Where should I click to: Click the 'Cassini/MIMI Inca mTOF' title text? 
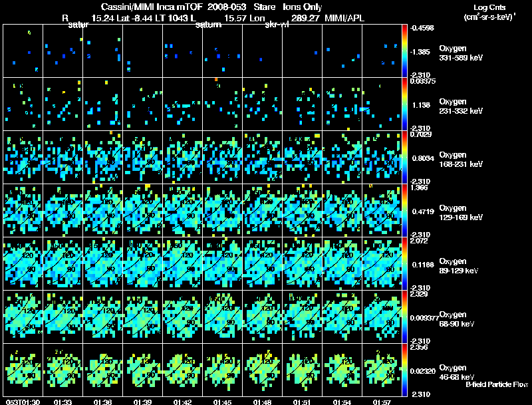(152, 7)
